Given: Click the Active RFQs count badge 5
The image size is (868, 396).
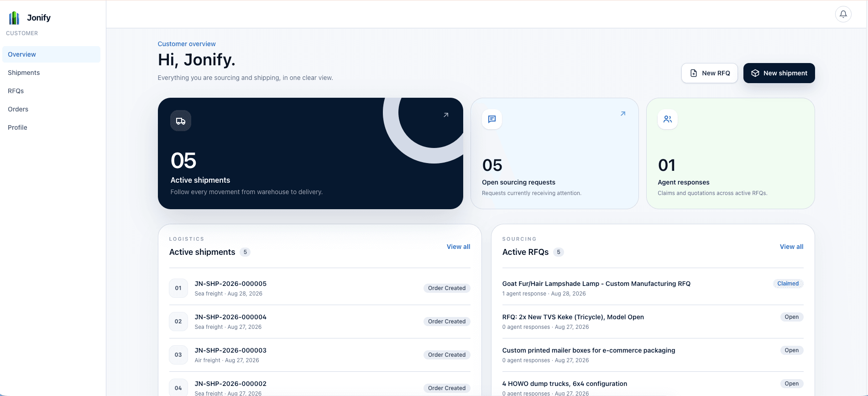Looking at the screenshot, I should 559,252.
